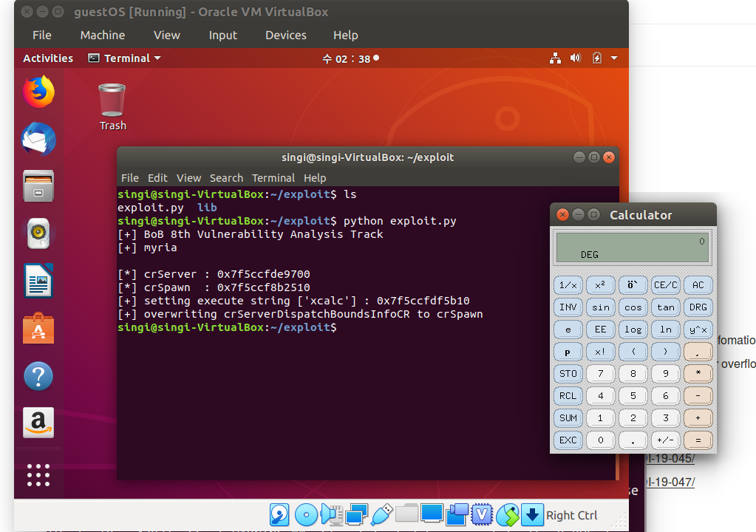Open VirtualBox Machine menu

[103, 35]
